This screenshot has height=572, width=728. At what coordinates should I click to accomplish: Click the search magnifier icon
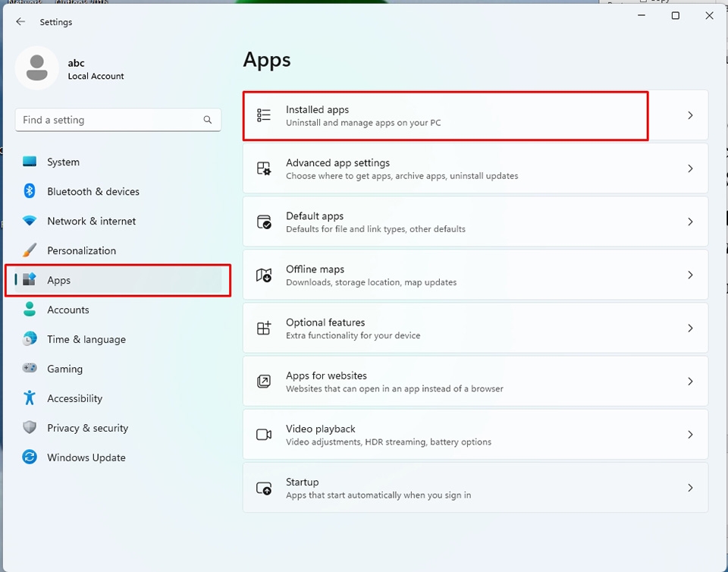point(208,120)
